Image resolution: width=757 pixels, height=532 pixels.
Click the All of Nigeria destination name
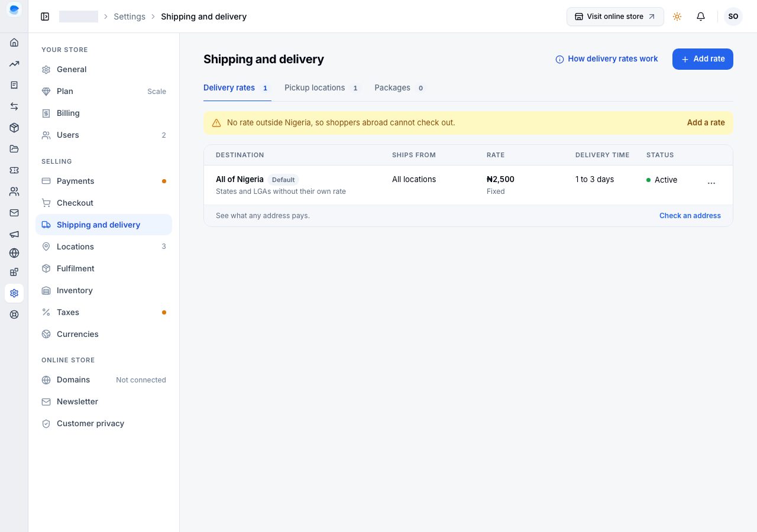coord(240,180)
